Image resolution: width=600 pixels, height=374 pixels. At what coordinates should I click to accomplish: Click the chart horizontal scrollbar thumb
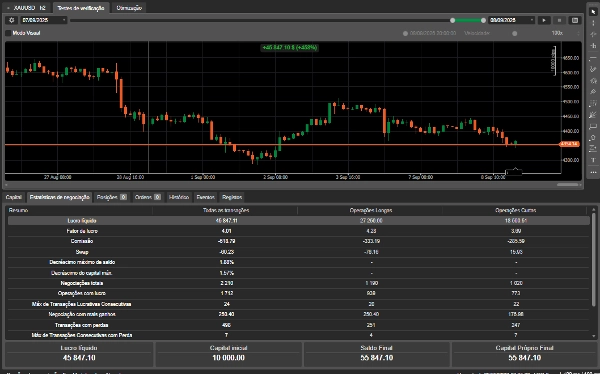567,185
